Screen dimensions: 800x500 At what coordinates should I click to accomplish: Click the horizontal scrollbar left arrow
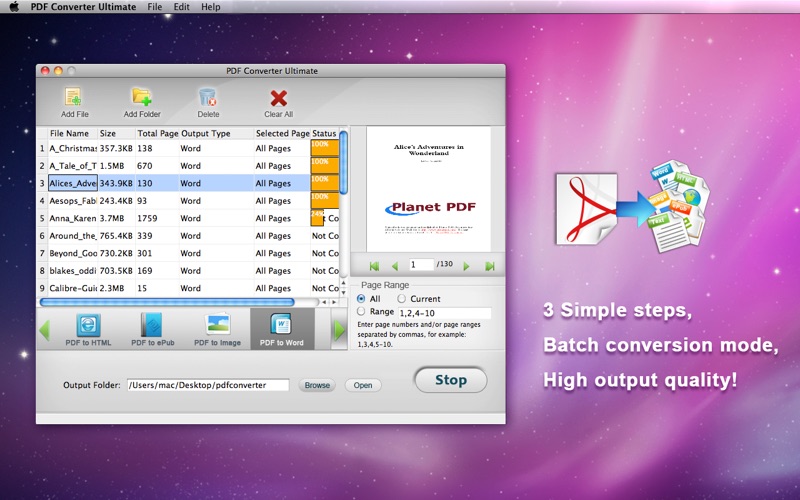pyautogui.click(x=324, y=302)
